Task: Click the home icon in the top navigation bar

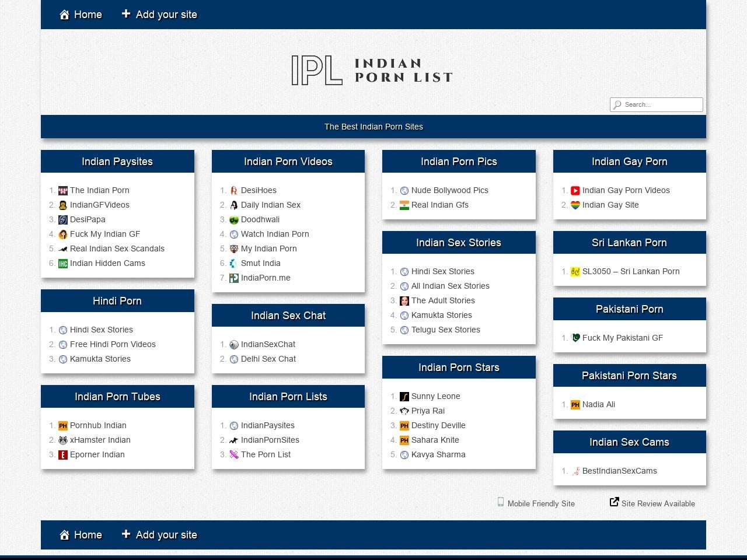Action: coord(64,15)
